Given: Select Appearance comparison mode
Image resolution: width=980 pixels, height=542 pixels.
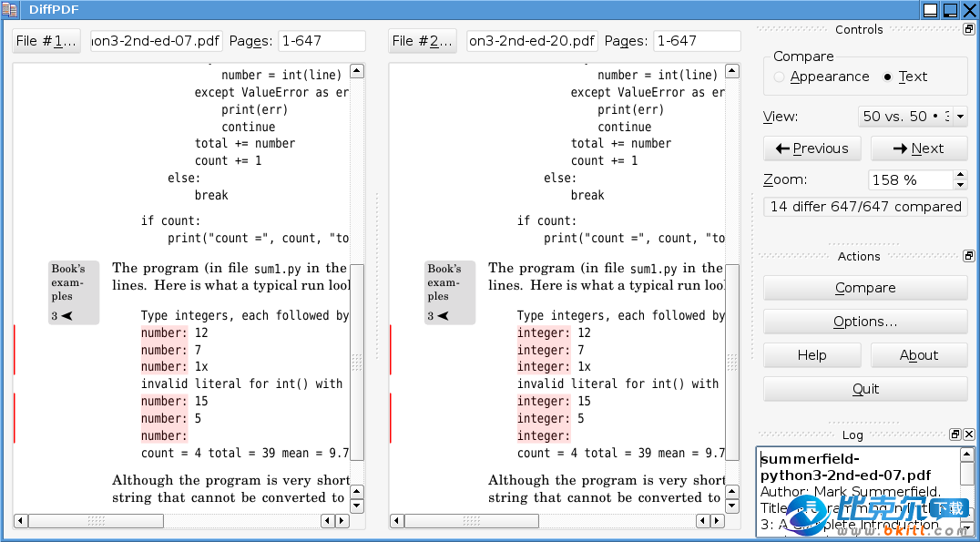Looking at the screenshot, I should click(x=780, y=77).
